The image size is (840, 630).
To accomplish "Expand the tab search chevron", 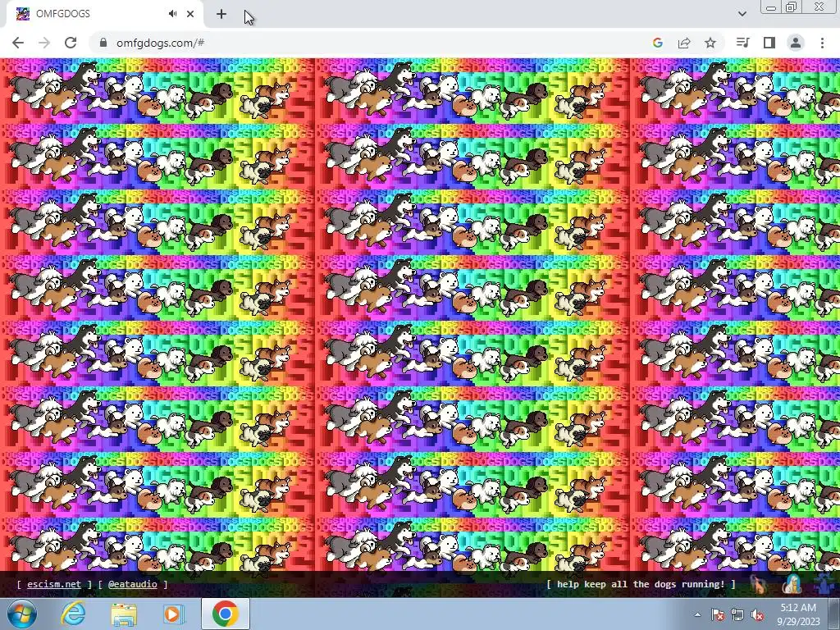I will coord(742,14).
